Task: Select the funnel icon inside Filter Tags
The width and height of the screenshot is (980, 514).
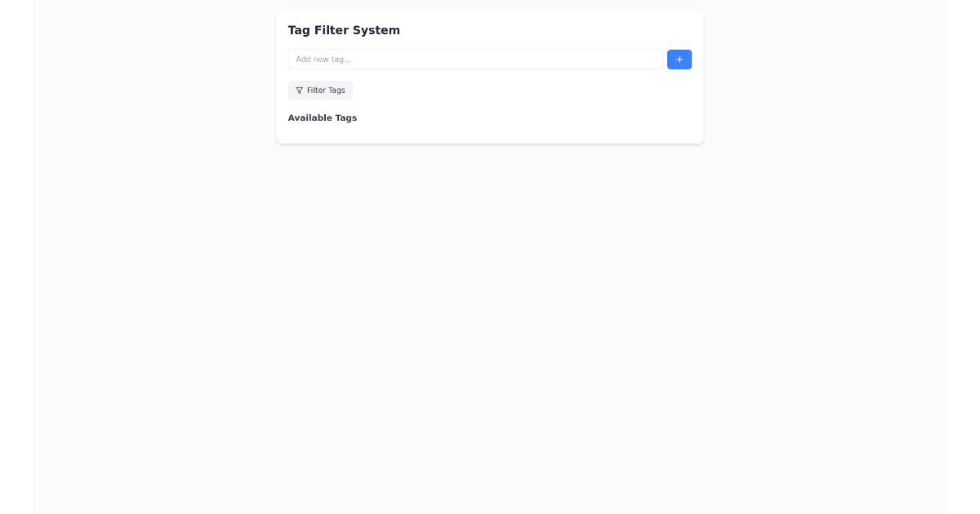Action: click(x=299, y=90)
